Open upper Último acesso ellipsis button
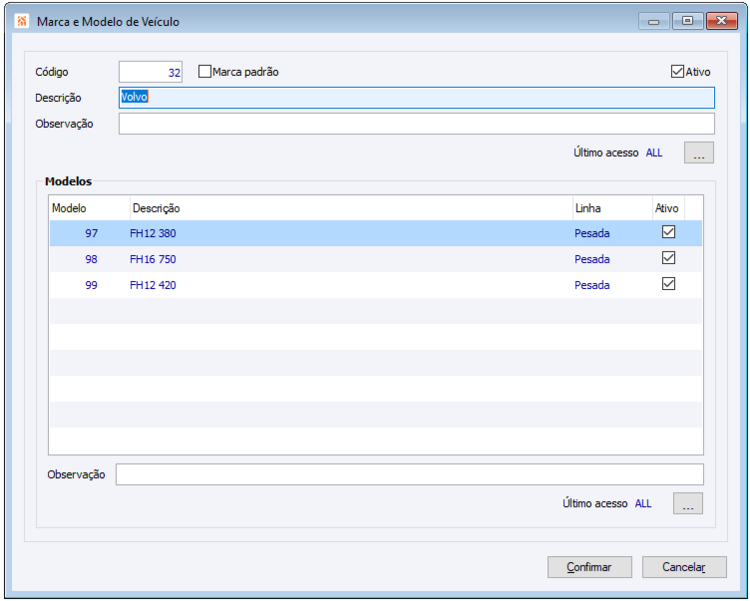The width and height of the screenshot is (750, 601). pyautogui.click(x=699, y=153)
